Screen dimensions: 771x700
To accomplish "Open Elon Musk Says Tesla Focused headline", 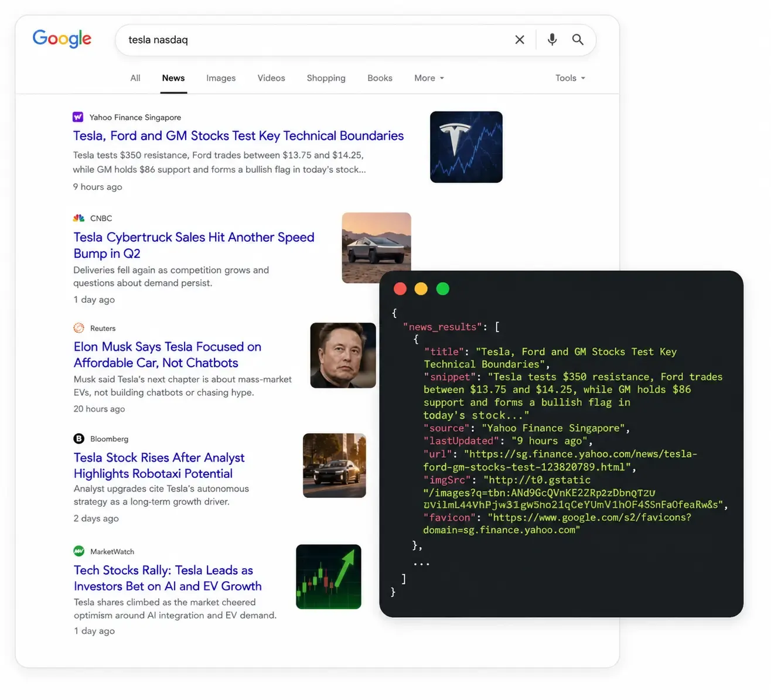I will [x=168, y=355].
